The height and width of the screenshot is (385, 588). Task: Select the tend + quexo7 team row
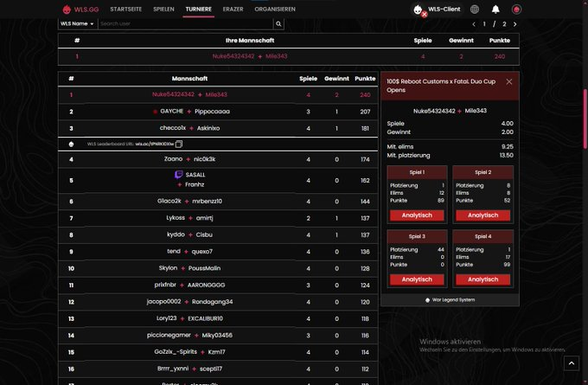[x=218, y=252]
